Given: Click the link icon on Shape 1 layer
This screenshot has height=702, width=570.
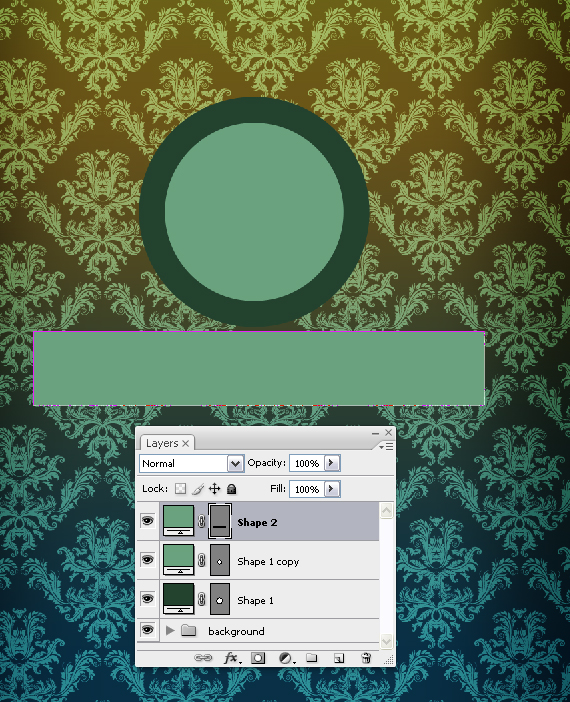Looking at the screenshot, I should pos(201,599).
